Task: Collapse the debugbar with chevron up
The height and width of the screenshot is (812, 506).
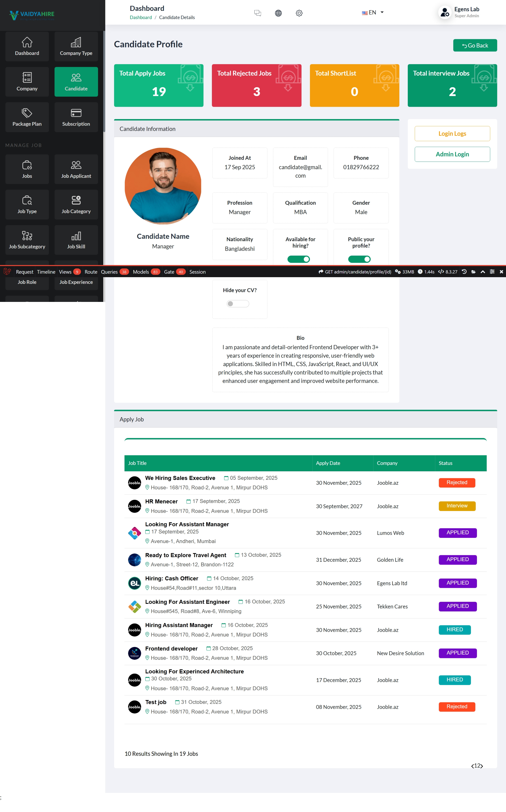Action: point(483,272)
